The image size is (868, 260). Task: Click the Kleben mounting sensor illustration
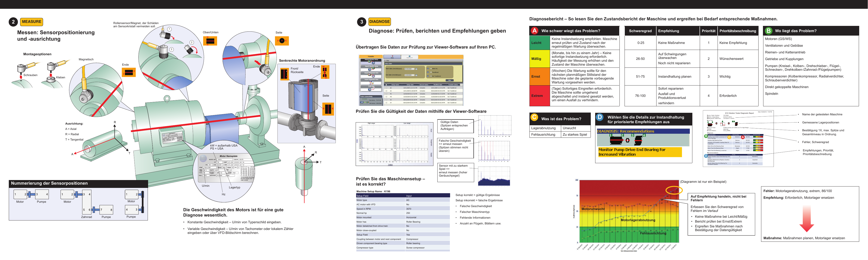(x=56, y=74)
